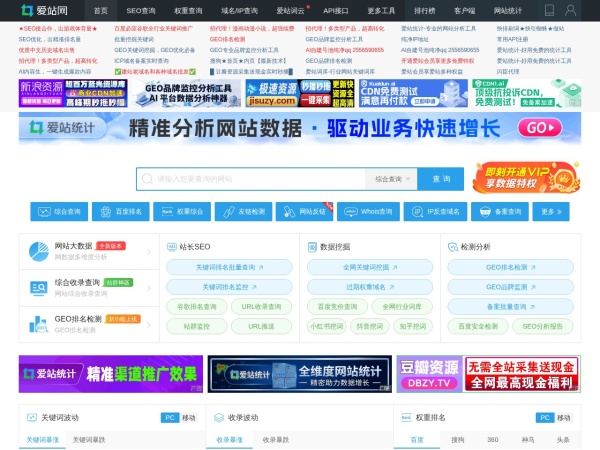600x450 pixels.
Task: Open the user account icon
Action: pyautogui.click(x=570, y=10)
